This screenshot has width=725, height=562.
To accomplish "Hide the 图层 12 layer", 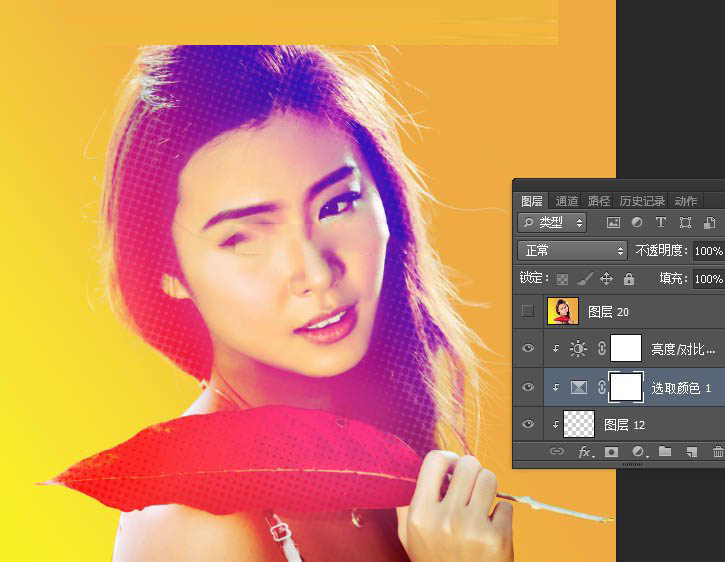I will tap(528, 424).
